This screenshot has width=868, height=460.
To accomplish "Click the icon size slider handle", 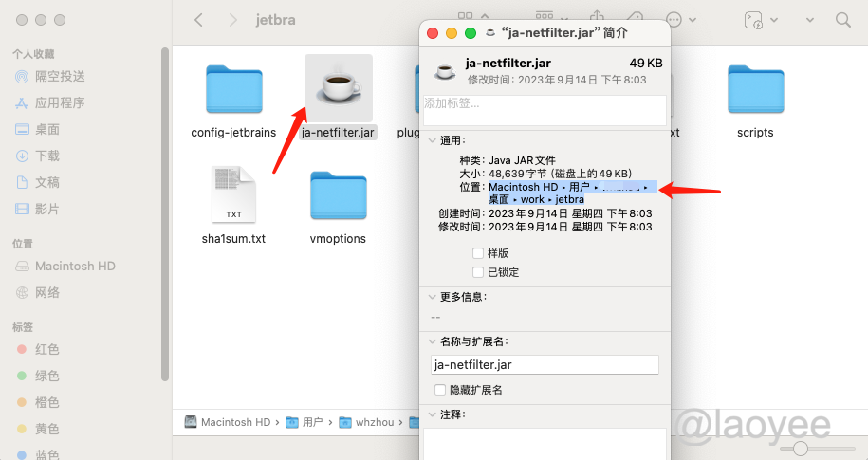I will (x=801, y=448).
